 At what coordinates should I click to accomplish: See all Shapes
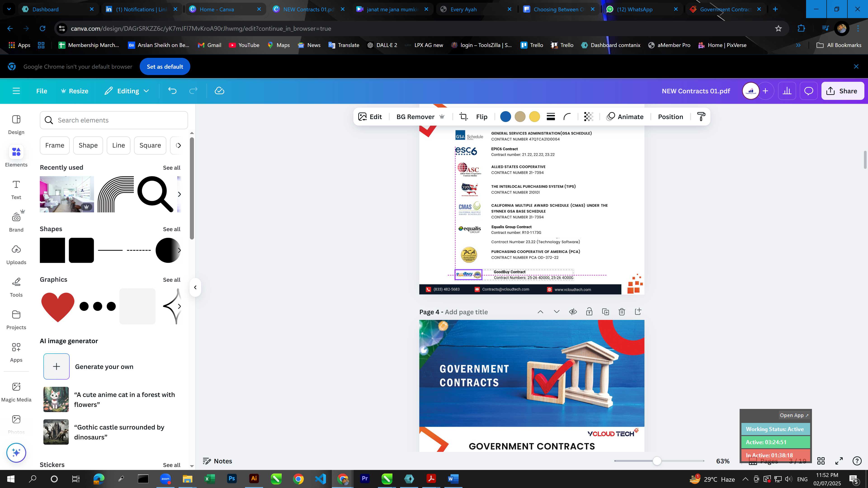coord(172,229)
